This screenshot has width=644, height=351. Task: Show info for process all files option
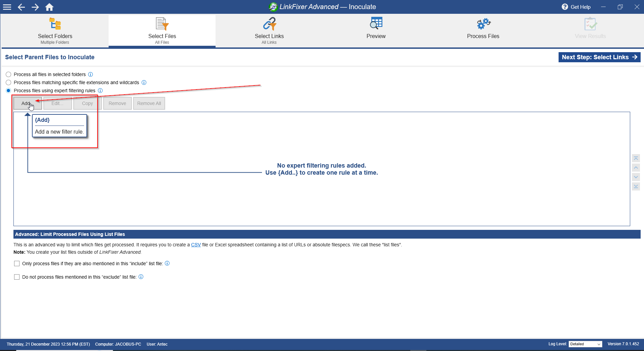[x=90, y=74]
